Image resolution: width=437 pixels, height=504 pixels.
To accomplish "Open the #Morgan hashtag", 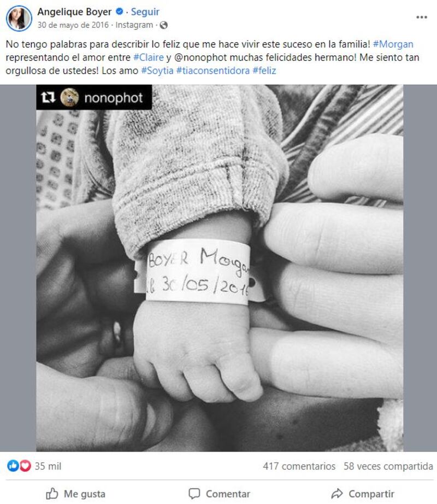I will 393,44.
